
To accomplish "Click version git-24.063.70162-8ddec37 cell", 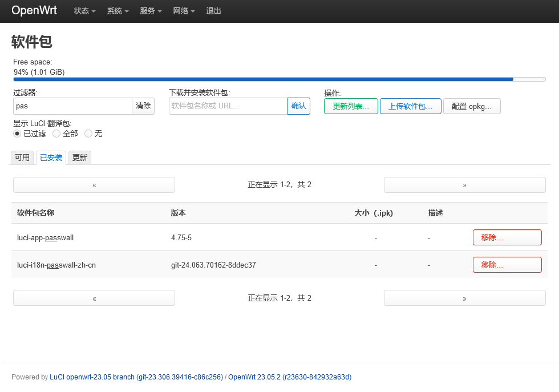I will (213, 265).
